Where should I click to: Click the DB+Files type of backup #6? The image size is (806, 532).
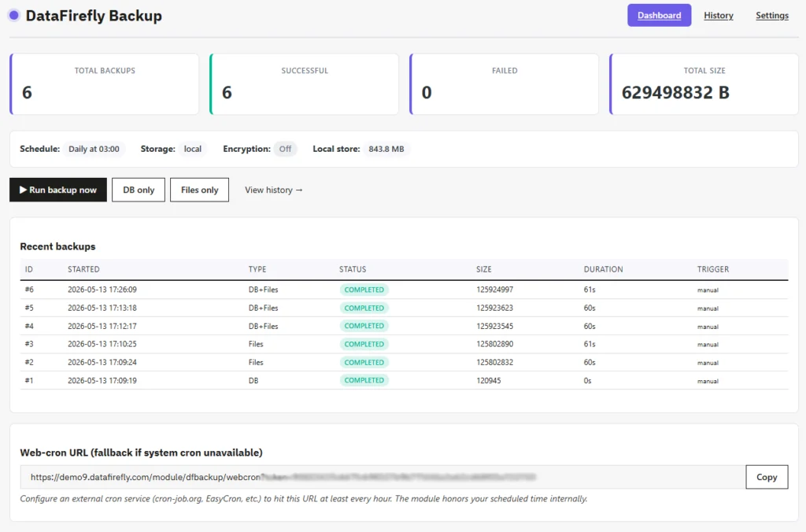[x=263, y=290]
